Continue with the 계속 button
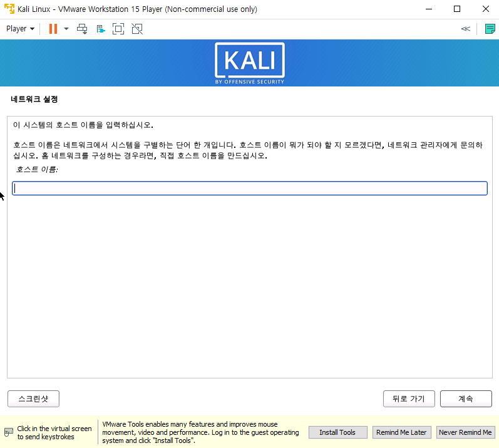Viewport: 499px width, 448px height. (466, 399)
